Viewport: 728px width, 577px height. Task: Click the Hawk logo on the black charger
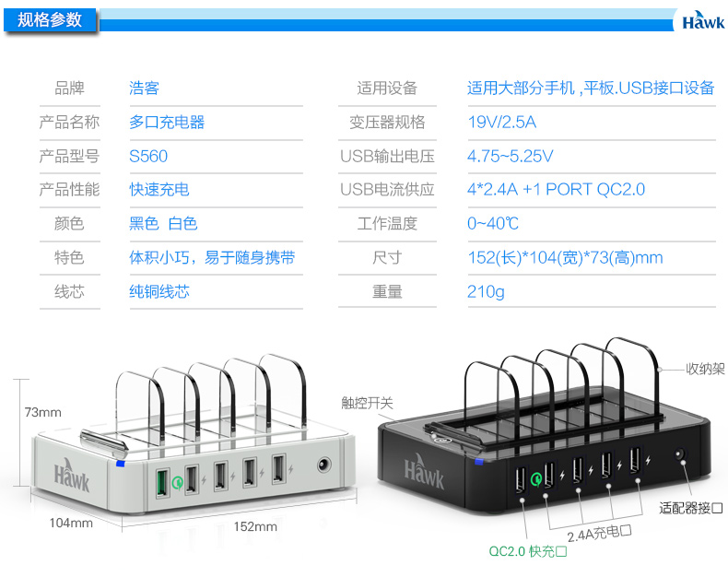[x=423, y=472]
